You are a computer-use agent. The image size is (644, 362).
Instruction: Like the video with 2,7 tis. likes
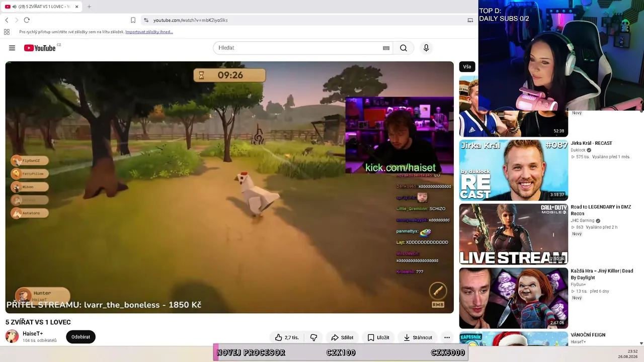point(287,337)
